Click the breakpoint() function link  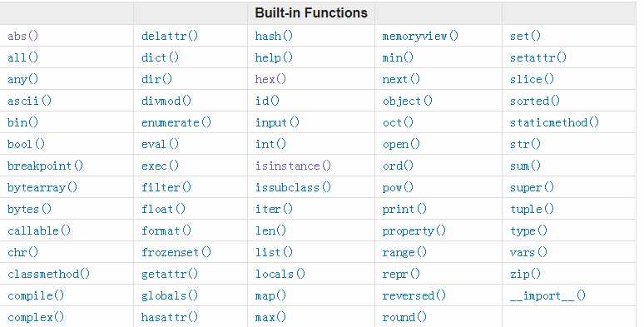click(45, 166)
